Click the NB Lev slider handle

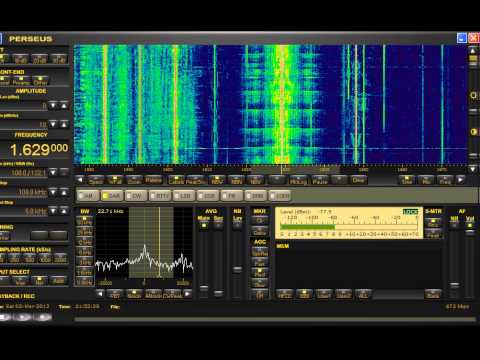coord(237,269)
